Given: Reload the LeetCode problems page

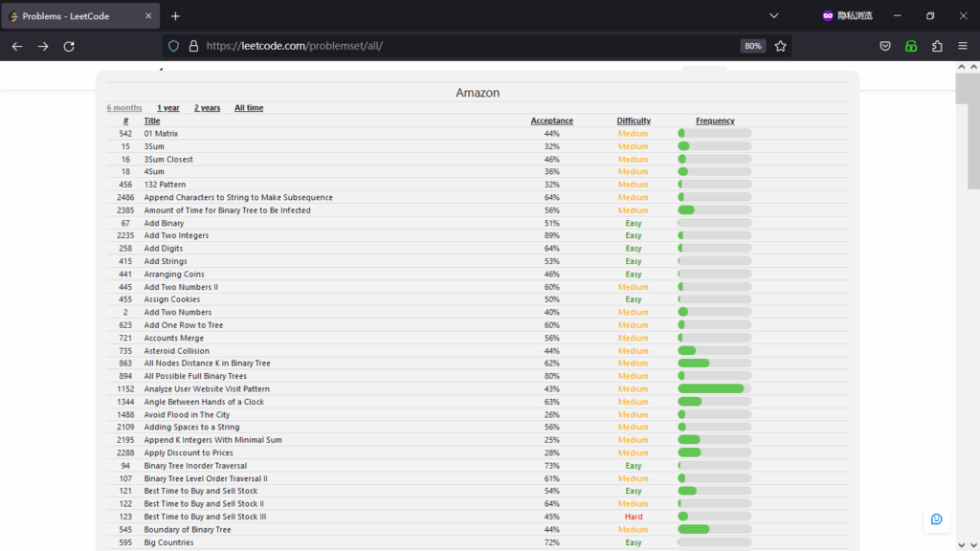Looking at the screenshot, I should (x=69, y=46).
